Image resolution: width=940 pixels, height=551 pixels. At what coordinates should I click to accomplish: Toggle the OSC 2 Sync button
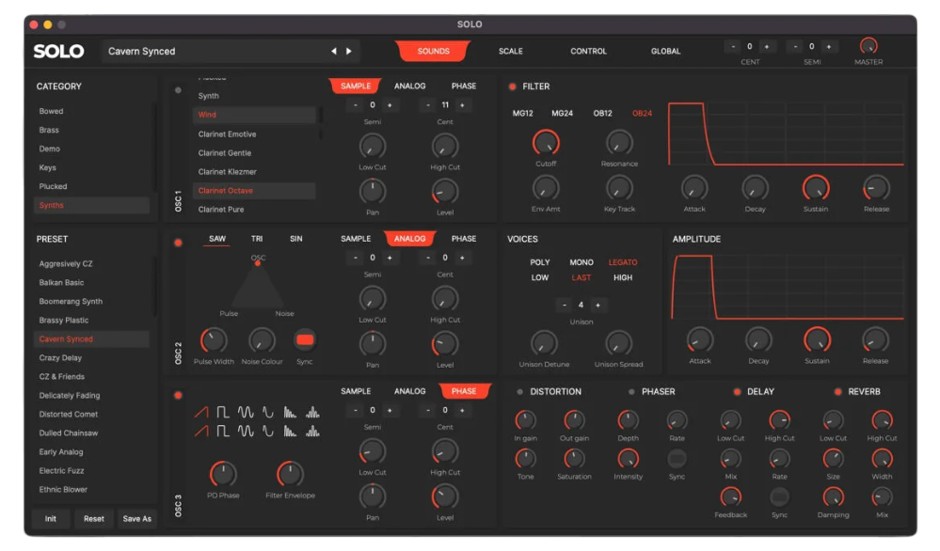tap(305, 340)
